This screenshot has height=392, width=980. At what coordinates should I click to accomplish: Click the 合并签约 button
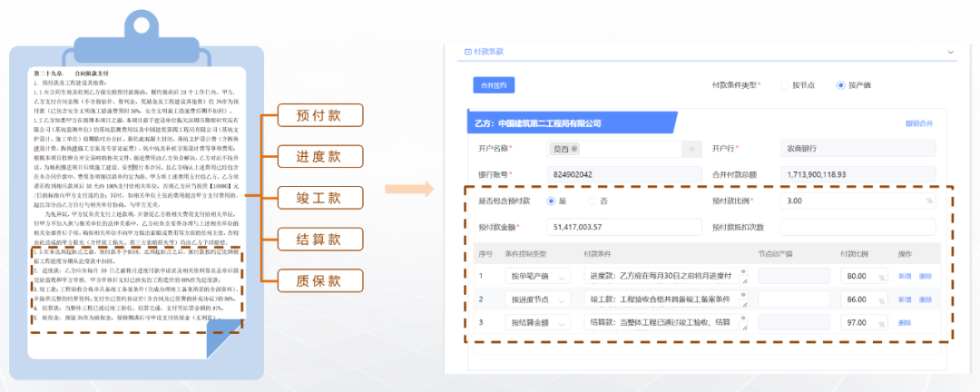pyautogui.click(x=494, y=85)
